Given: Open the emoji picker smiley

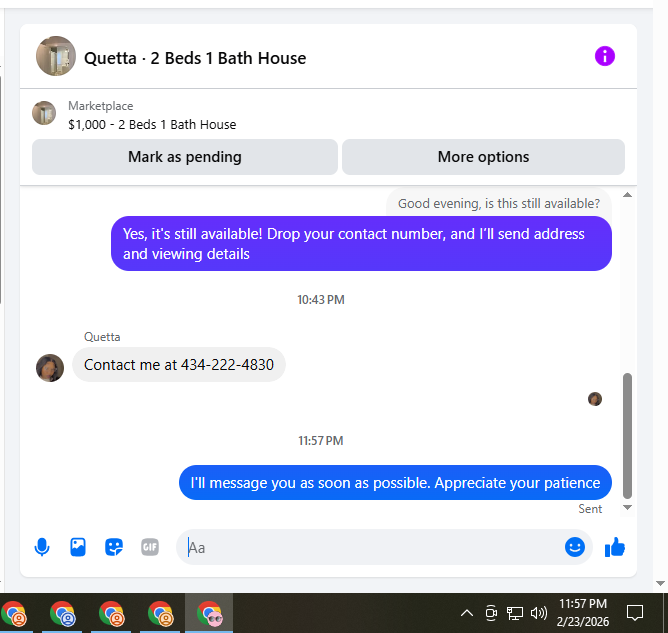Looking at the screenshot, I should point(575,547).
